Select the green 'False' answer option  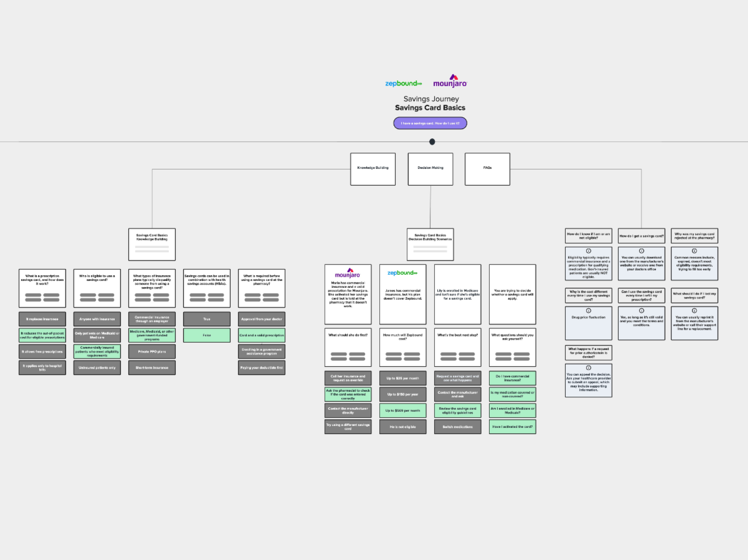(207, 335)
